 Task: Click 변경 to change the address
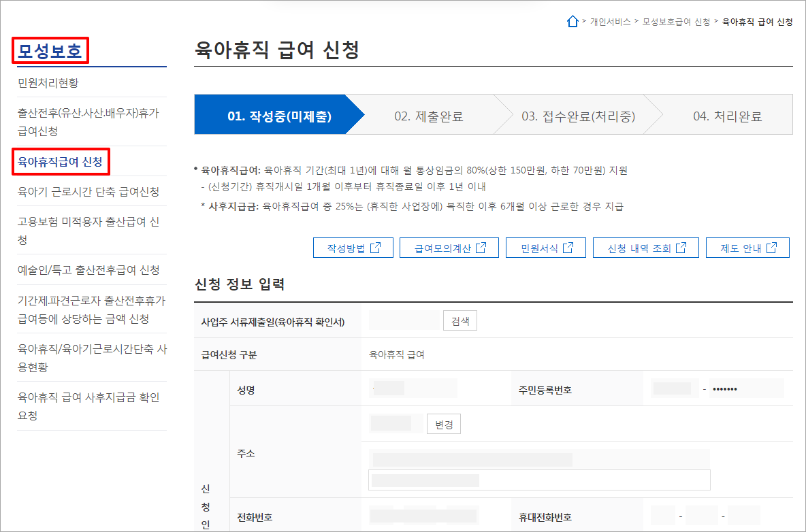pyautogui.click(x=443, y=423)
